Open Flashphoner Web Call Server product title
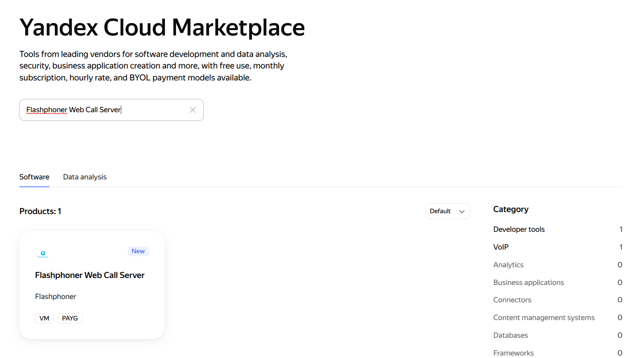This screenshot has width=644, height=358. point(89,275)
